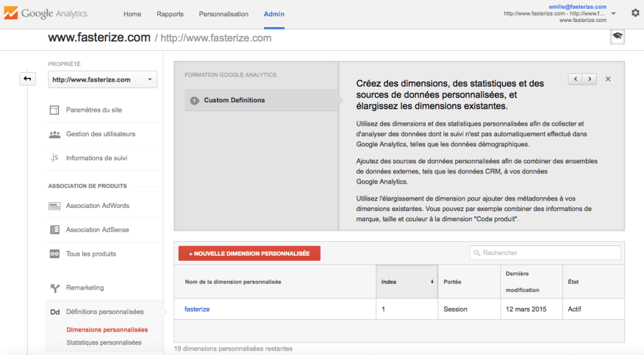This screenshot has height=355, width=644.
Task: Click the .js Informations de suivi icon
Action: [54, 158]
